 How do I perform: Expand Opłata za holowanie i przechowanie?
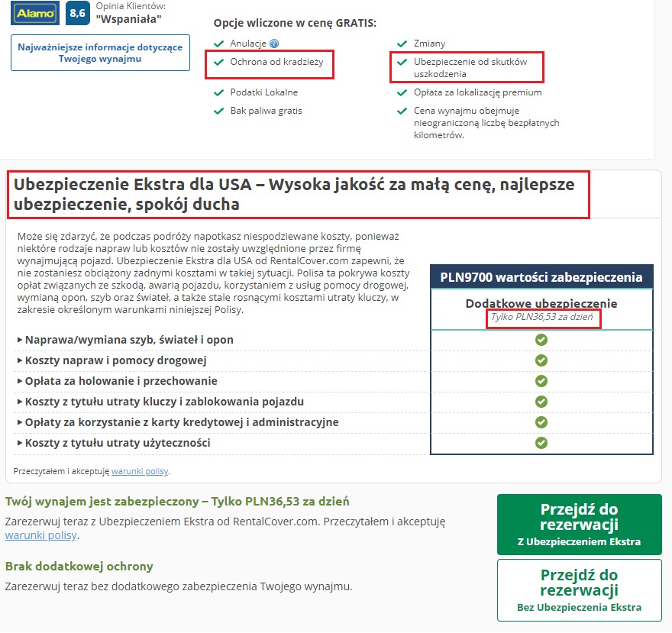point(117,381)
